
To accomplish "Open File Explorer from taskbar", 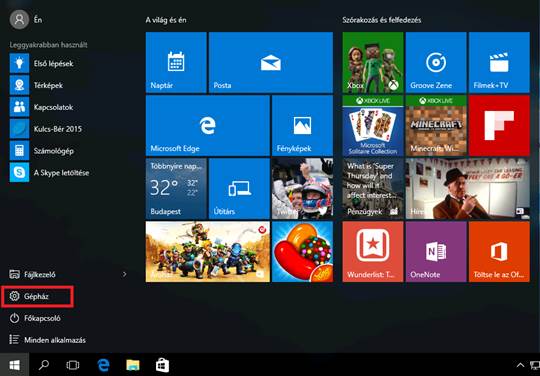I will (x=133, y=365).
